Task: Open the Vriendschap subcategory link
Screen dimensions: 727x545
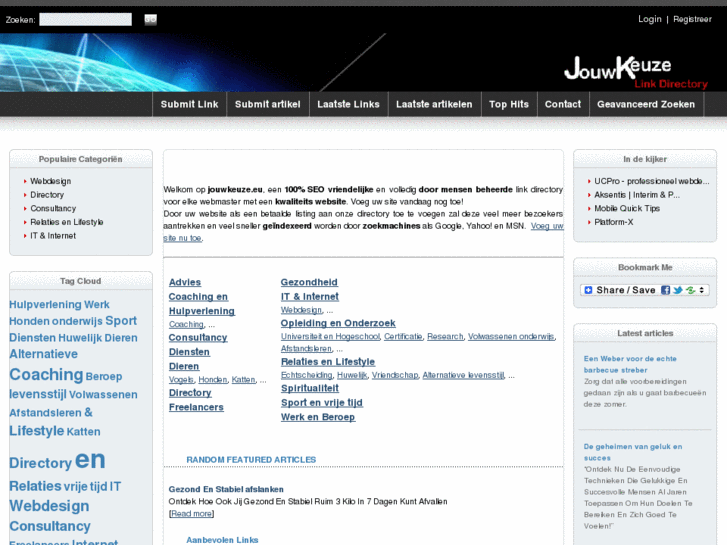Action: tap(395, 375)
